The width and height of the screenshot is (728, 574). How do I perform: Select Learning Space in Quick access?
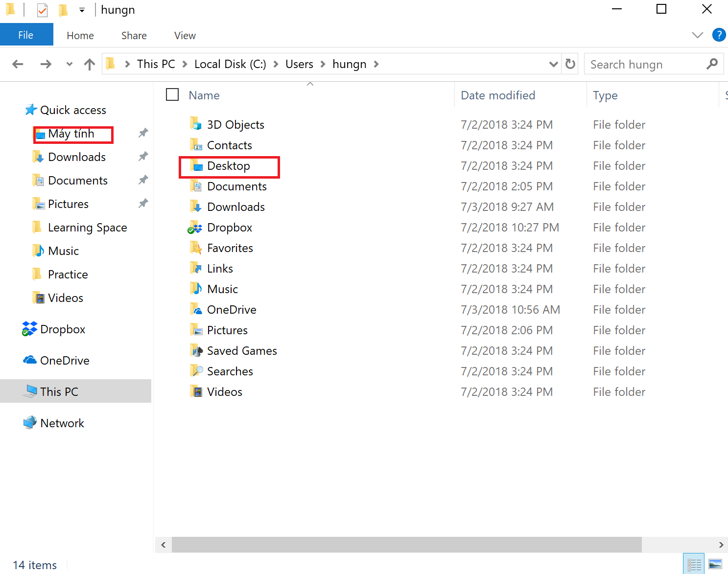click(88, 228)
